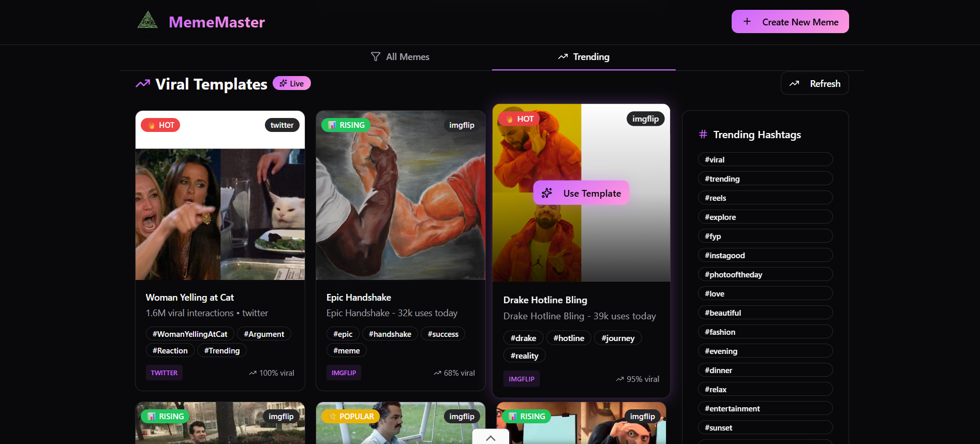This screenshot has height=444, width=980.
Task: Click the twitter source label on first card
Action: tap(282, 125)
